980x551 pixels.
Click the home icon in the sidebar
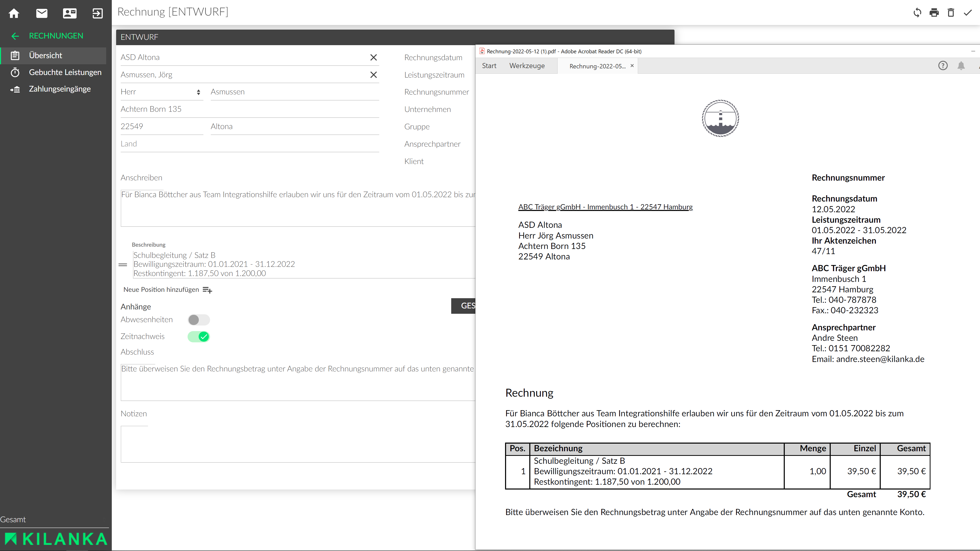tap(14, 13)
